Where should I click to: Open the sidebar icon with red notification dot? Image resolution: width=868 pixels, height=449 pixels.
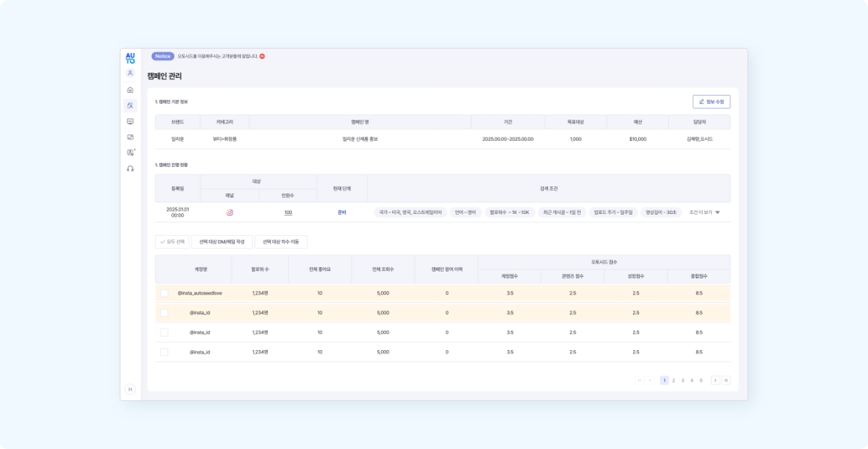(x=130, y=153)
